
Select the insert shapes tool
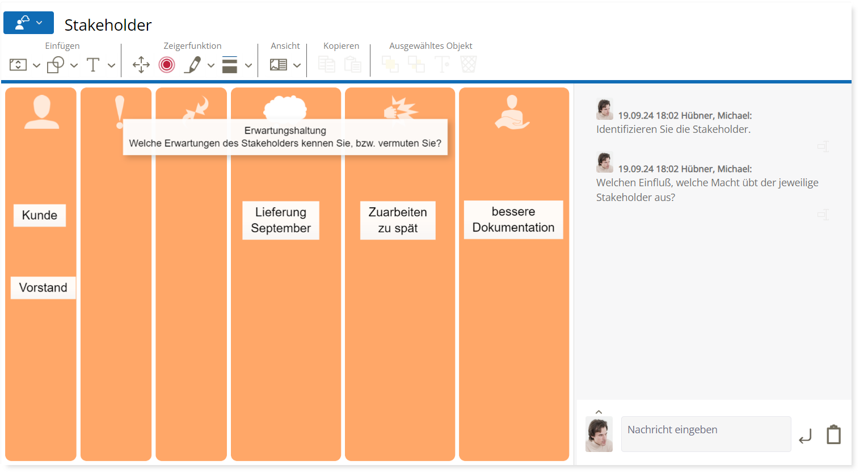(56, 65)
